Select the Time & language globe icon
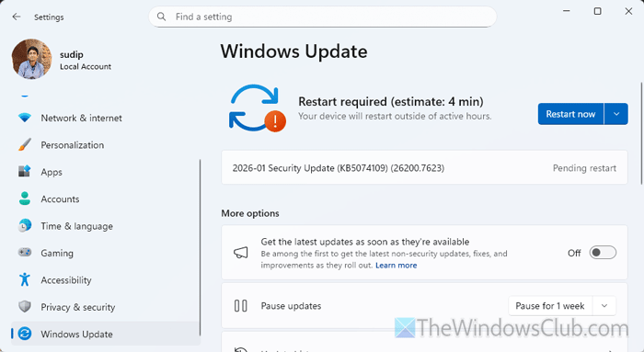Image resolution: width=644 pixels, height=352 pixels. (25, 226)
